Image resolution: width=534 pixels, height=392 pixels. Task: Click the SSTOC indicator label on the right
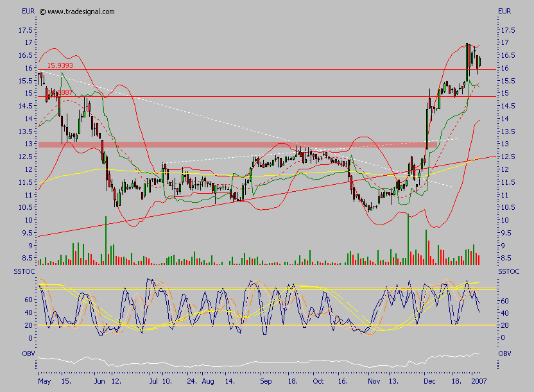tap(507, 273)
